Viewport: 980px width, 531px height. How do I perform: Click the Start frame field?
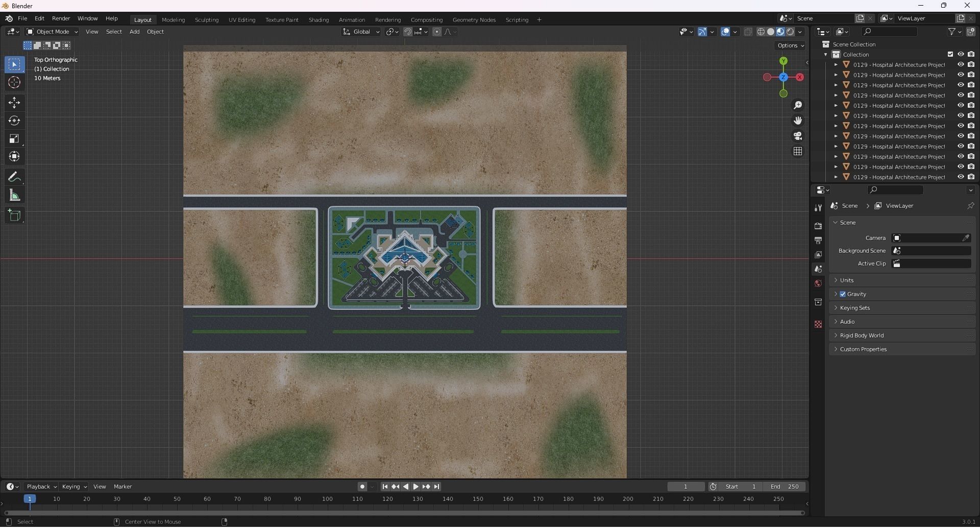(x=741, y=487)
